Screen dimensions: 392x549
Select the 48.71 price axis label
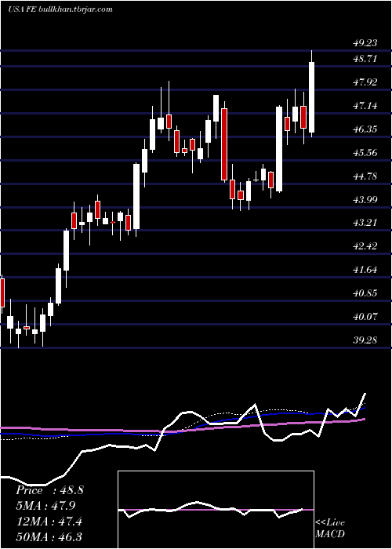click(365, 59)
